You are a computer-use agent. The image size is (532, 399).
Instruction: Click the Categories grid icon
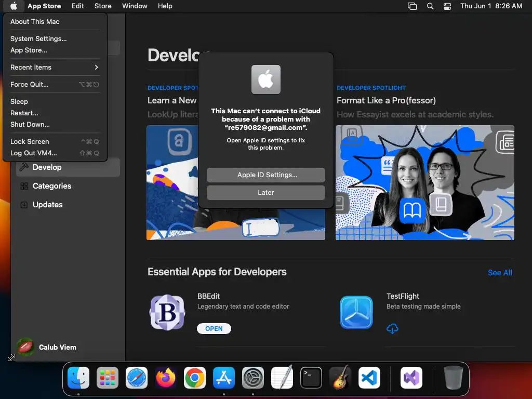coord(24,186)
